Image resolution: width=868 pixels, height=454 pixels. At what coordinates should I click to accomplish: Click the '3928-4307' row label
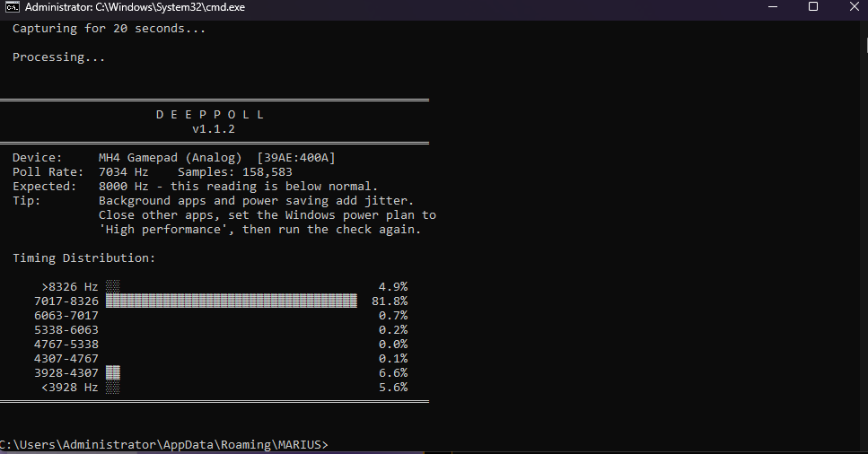tap(66, 374)
